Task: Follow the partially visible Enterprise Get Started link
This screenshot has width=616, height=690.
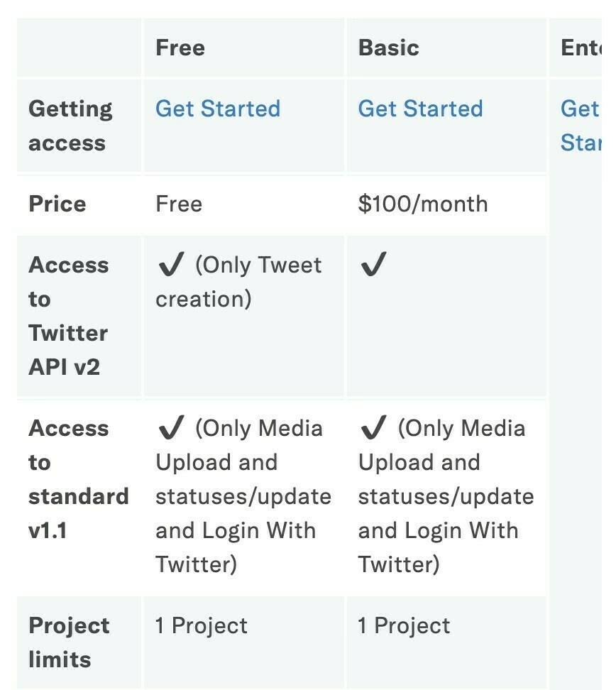Action: pyautogui.click(x=581, y=126)
